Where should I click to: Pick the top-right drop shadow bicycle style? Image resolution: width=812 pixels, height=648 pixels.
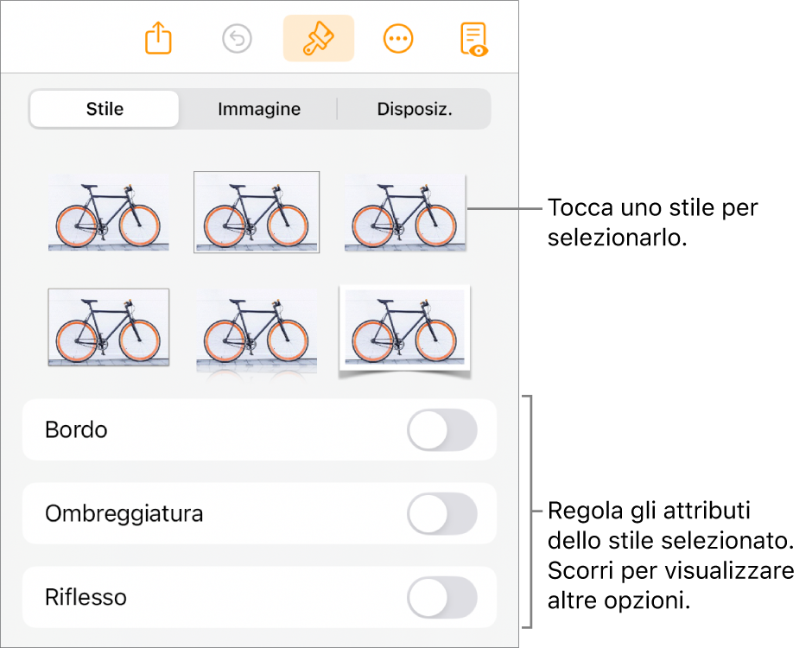(404, 213)
